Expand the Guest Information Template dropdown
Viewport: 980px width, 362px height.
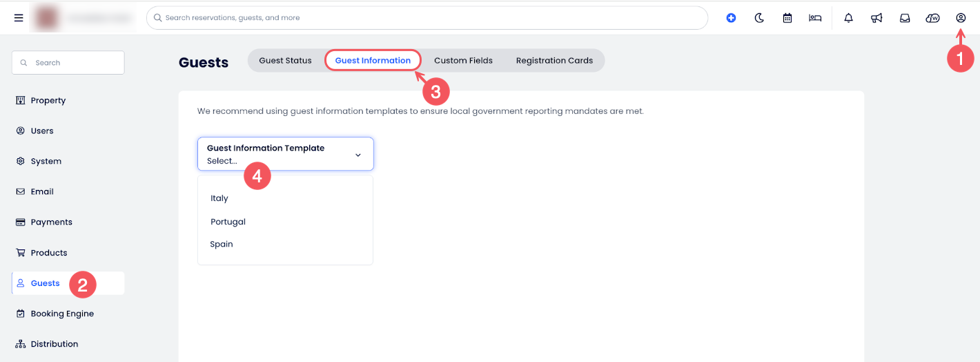(x=285, y=154)
